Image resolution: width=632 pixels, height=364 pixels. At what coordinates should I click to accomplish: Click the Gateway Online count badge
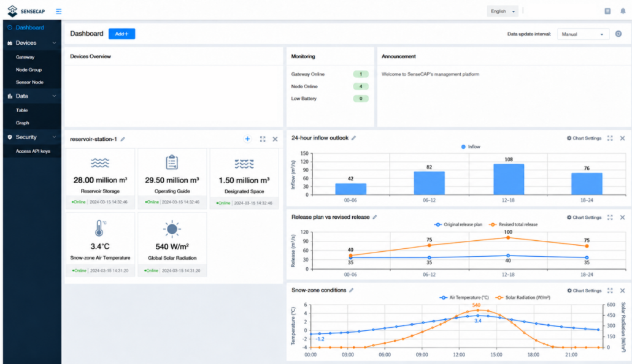(361, 74)
